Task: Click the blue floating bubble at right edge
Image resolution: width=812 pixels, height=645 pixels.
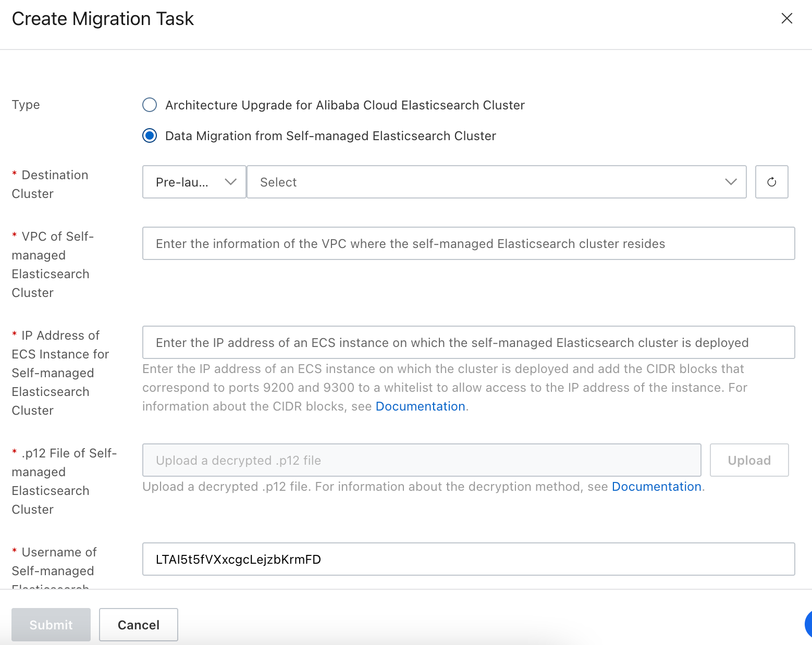Action: (x=808, y=624)
